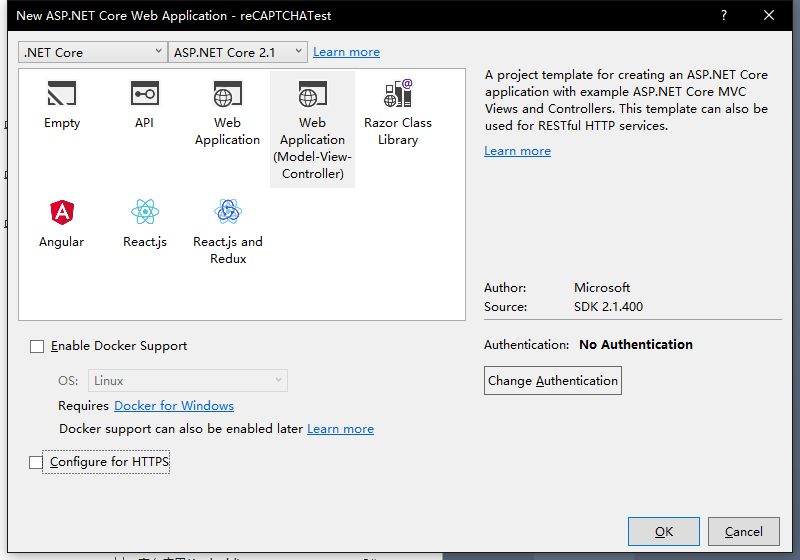Select the Empty project template icon
Image resolution: width=800 pixels, height=560 pixels.
click(x=62, y=95)
